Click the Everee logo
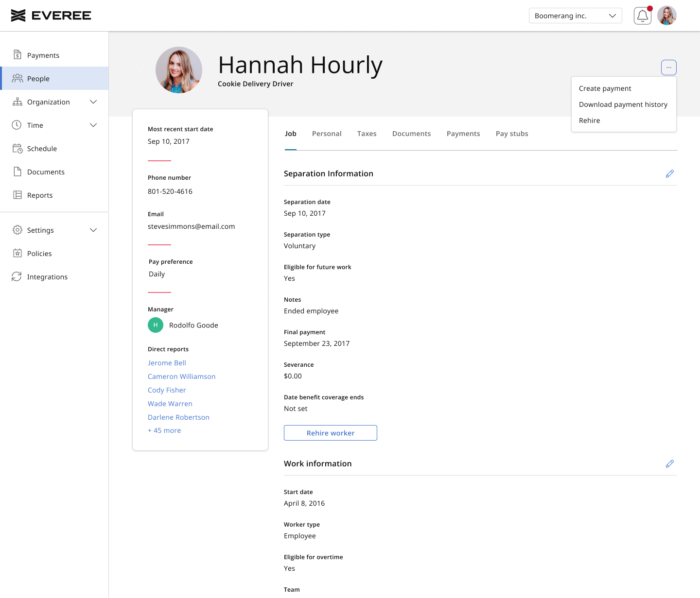700x598 pixels. (51, 16)
